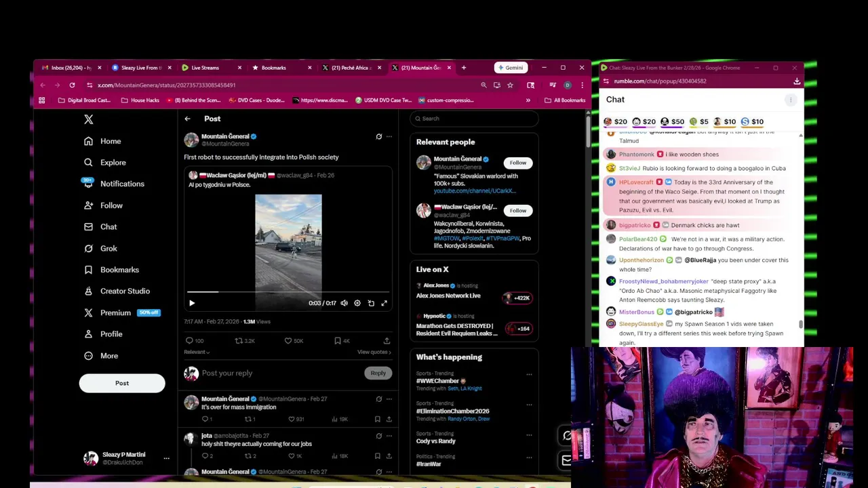This screenshot has width=868, height=488.
Task: Open more options on main post
Action: 389,137
